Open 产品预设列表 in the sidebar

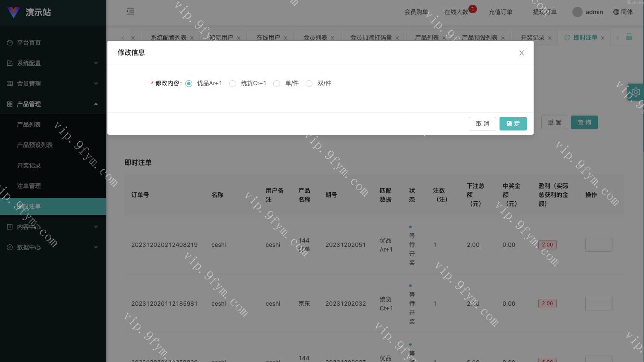click(35, 145)
